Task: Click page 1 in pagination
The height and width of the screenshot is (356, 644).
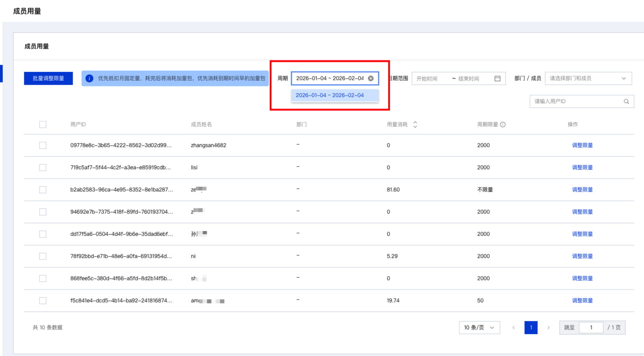Action: tap(531, 328)
